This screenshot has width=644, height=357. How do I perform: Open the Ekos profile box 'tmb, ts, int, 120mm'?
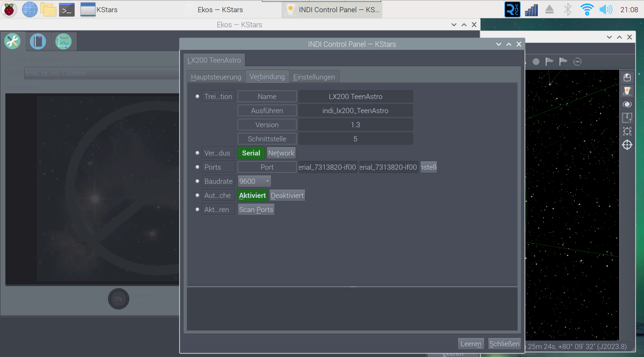coord(102,74)
